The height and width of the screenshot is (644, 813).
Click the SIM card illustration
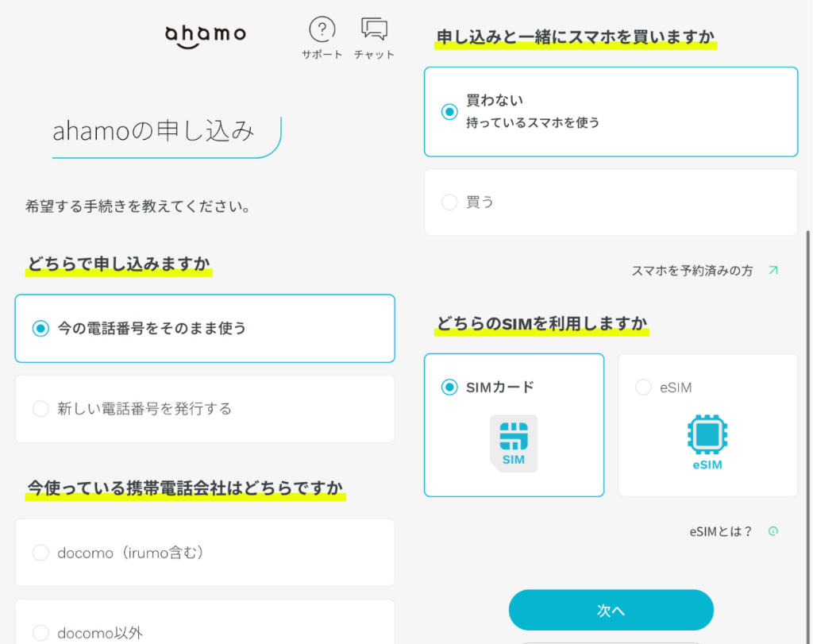coord(514,443)
